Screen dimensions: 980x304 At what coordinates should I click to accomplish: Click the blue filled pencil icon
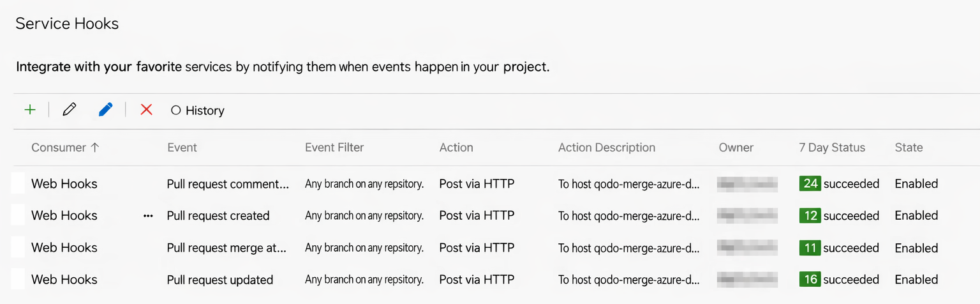pos(105,110)
